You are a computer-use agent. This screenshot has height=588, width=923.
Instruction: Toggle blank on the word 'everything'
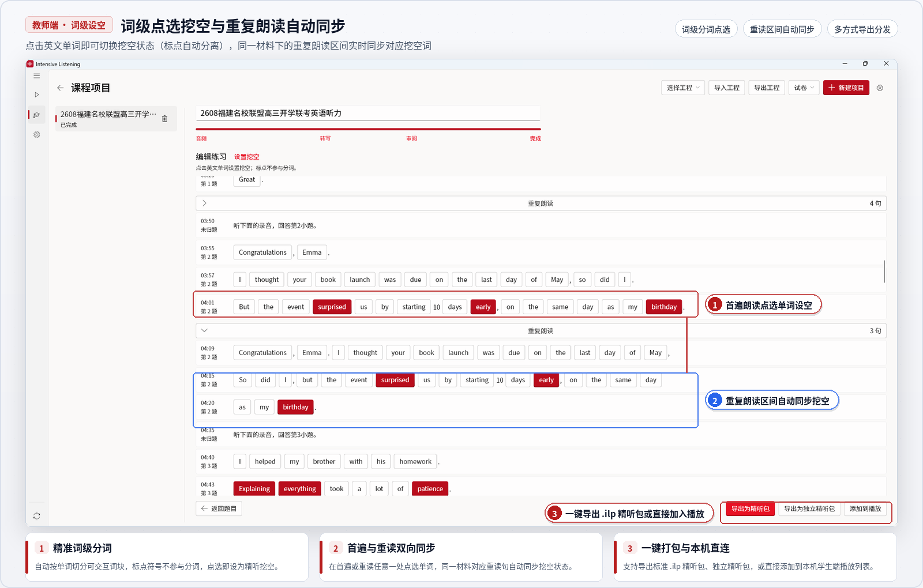[300, 489]
